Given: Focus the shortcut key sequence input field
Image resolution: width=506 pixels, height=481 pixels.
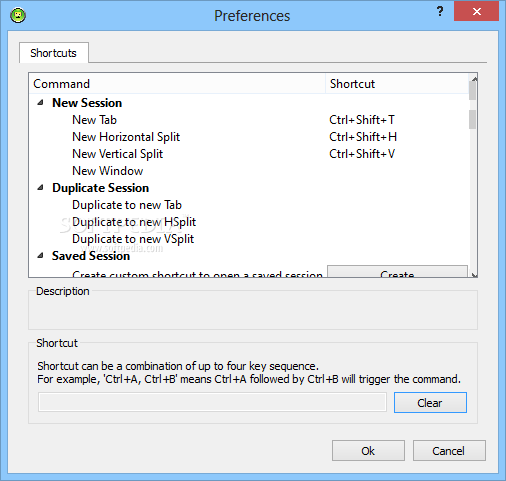Looking at the screenshot, I should (212, 402).
